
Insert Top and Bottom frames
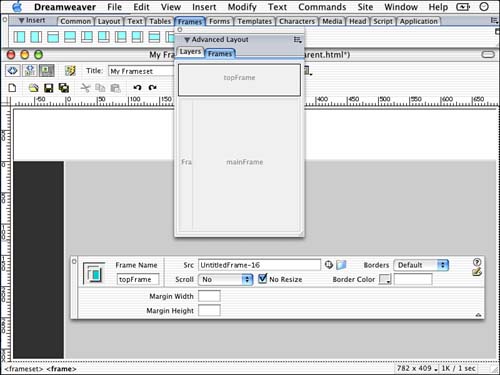pos(154,37)
